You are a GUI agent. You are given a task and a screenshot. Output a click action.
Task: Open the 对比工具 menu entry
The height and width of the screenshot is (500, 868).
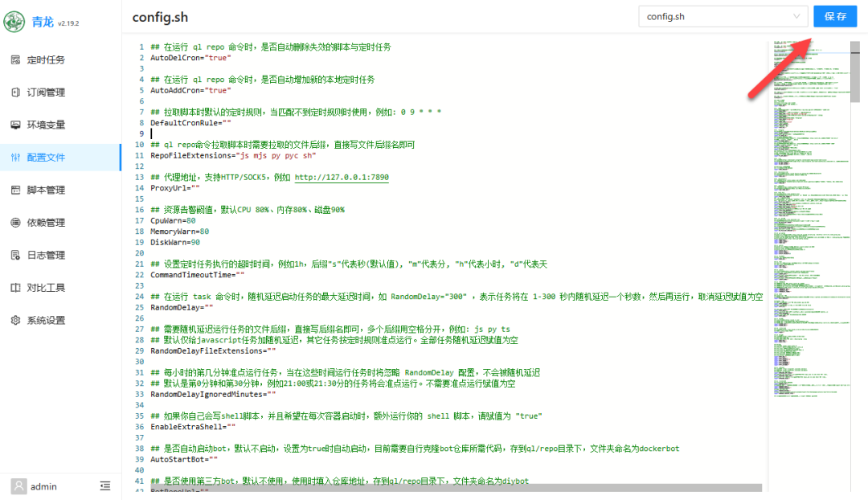point(60,288)
